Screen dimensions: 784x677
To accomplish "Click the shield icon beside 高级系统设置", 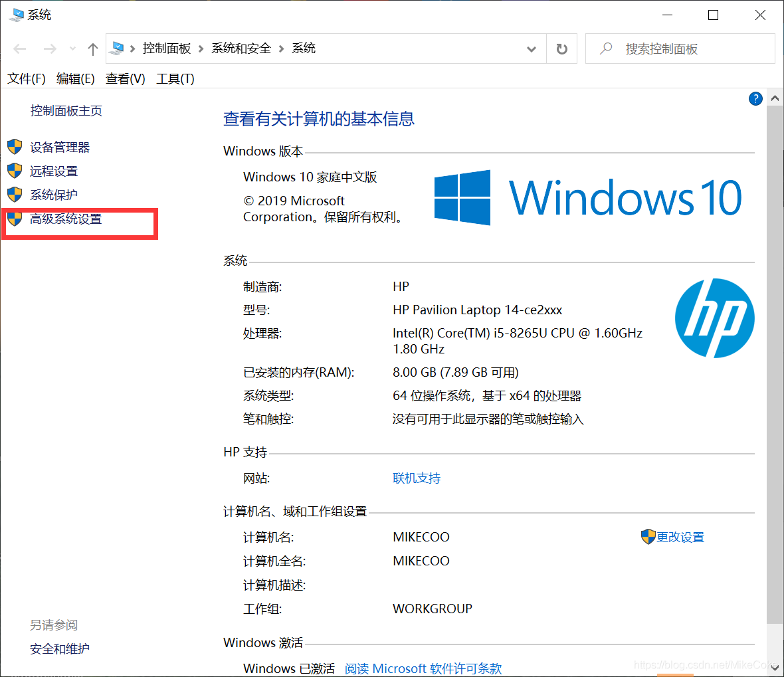I will click(x=15, y=218).
